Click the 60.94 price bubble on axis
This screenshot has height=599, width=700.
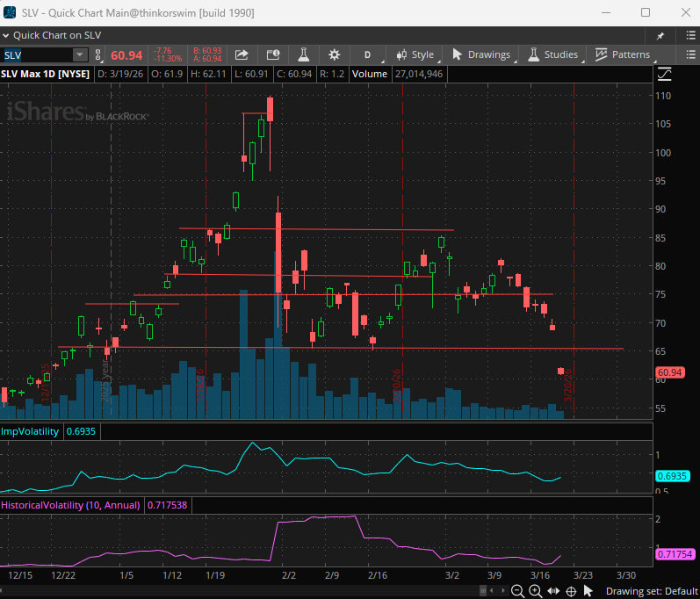pyautogui.click(x=670, y=372)
